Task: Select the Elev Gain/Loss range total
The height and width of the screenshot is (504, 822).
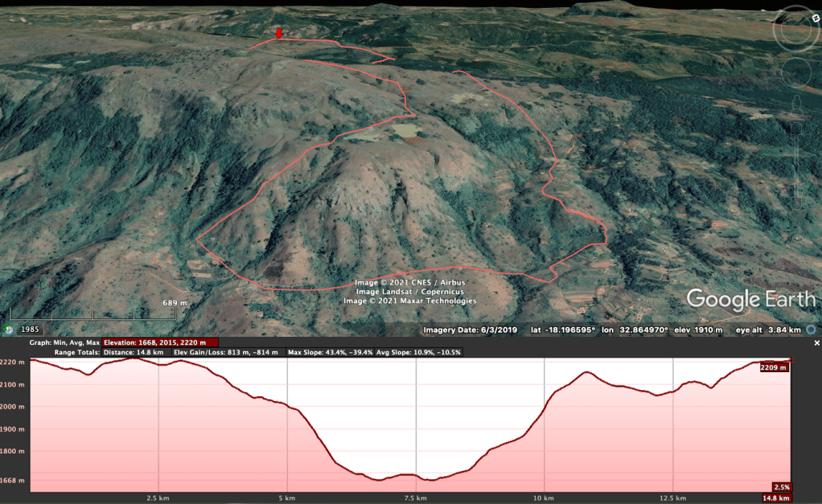Action: coord(226,353)
